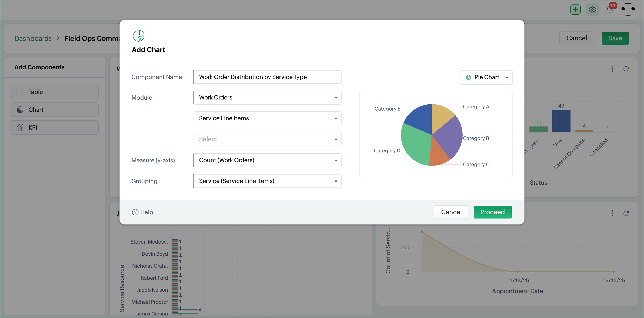644x318 pixels.
Task: Open the Grouping Service dropdown
Action: click(x=267, y=181)
